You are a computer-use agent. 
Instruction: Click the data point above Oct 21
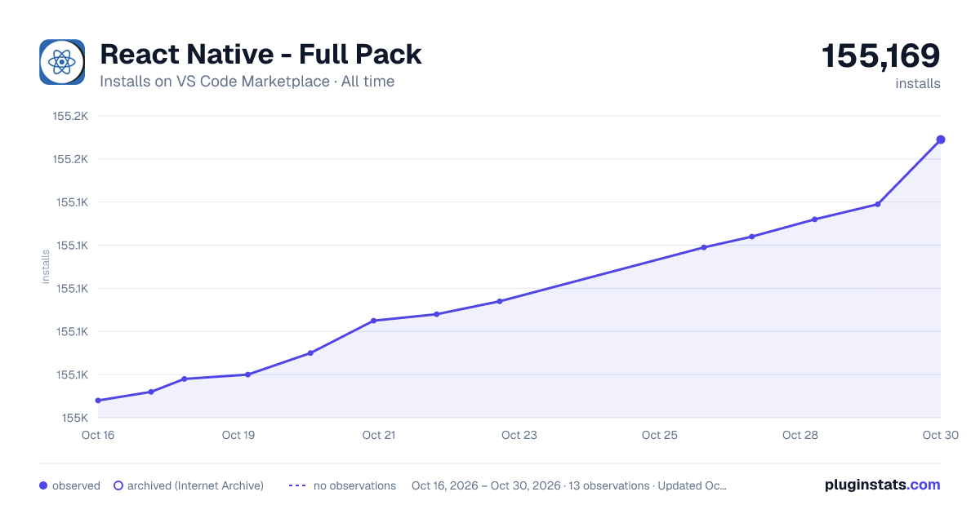373,321
